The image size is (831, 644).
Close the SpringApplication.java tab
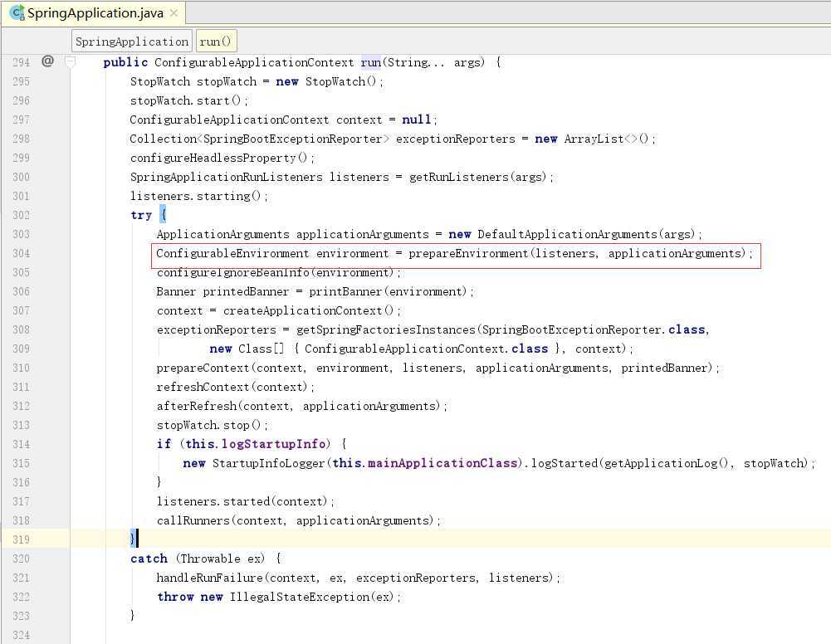[174, 13]
